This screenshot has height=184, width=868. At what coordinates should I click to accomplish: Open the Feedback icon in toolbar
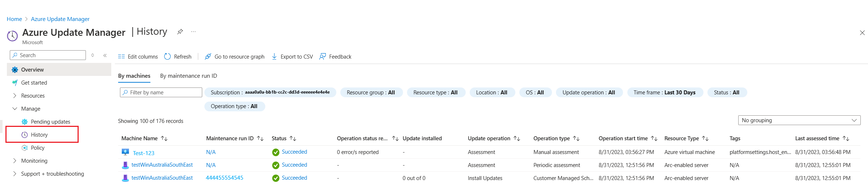322,56
